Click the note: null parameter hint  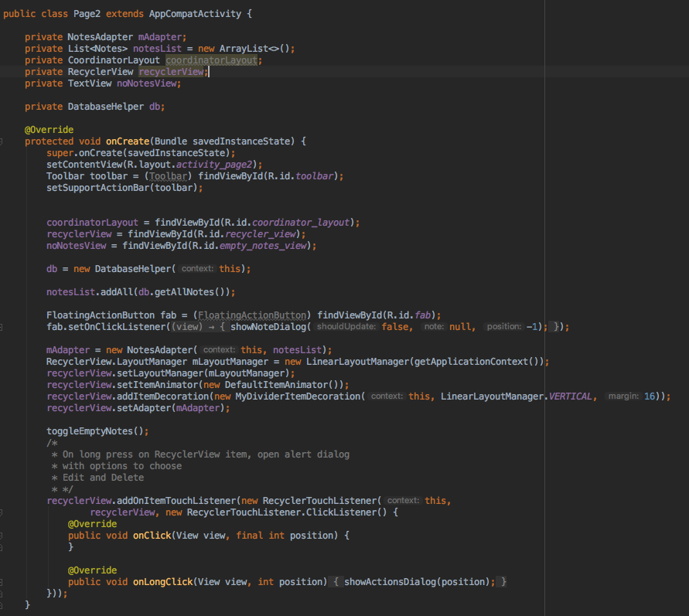[x=449, y=326]
